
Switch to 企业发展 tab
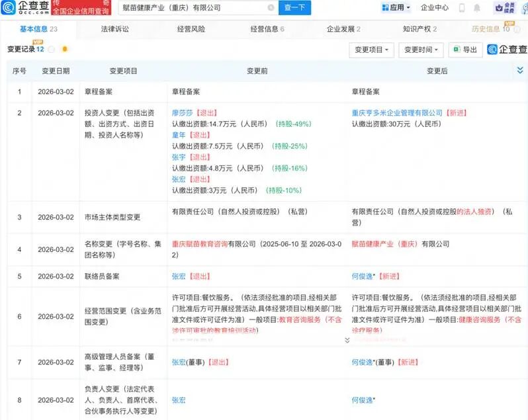343,29
